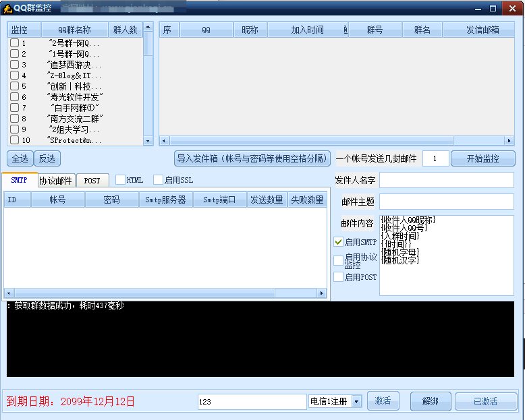Maximize the QQ群监控 window

pos(493,8)
